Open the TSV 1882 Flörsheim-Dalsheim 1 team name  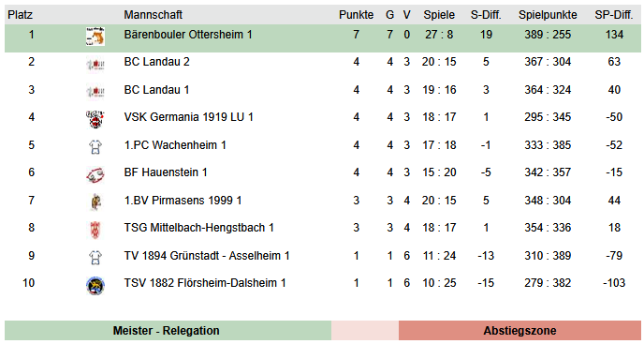205,283
